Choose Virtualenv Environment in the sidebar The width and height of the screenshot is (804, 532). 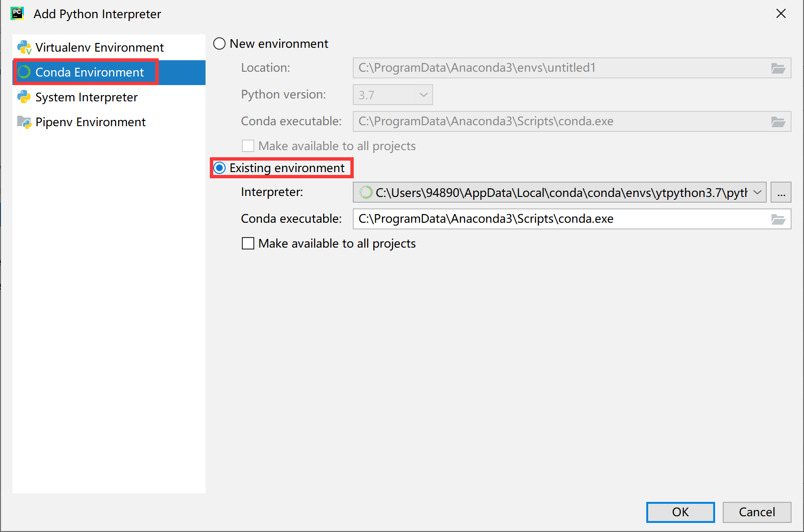[109, 47]
